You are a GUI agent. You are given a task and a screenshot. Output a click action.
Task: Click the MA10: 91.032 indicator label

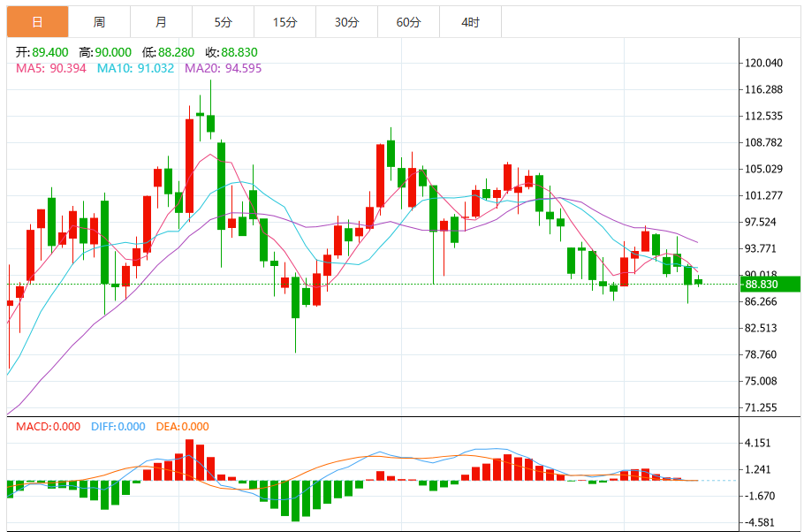pyautogui.click(x=136, y=68)
